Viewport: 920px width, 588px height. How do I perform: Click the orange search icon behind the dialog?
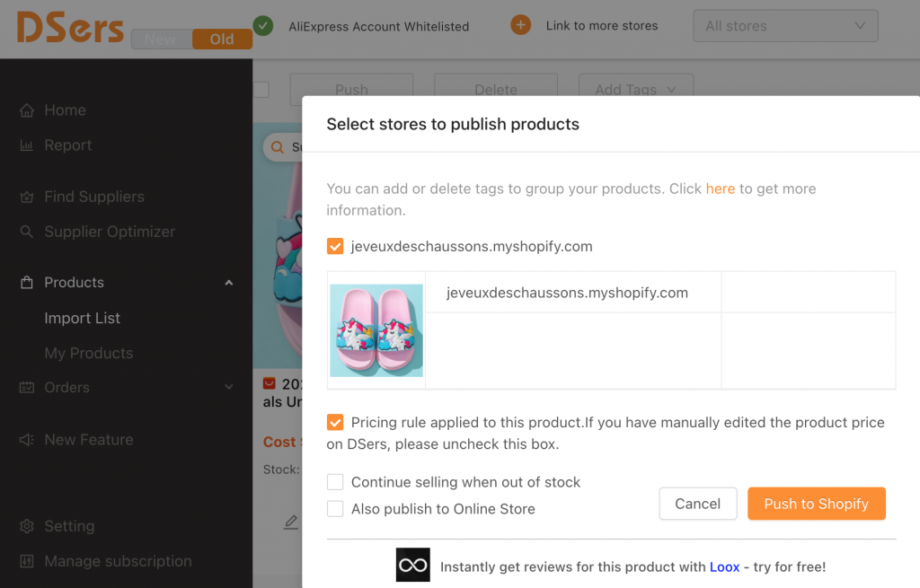coord(278,147)
